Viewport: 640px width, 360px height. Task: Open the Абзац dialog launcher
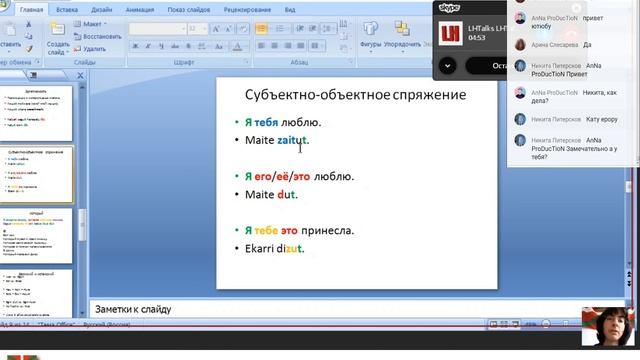point(351,62)
